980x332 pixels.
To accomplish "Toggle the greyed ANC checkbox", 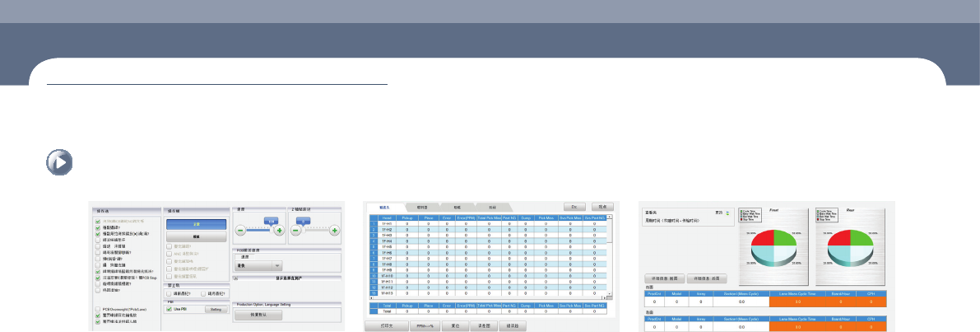I will (x=169, y=253).
